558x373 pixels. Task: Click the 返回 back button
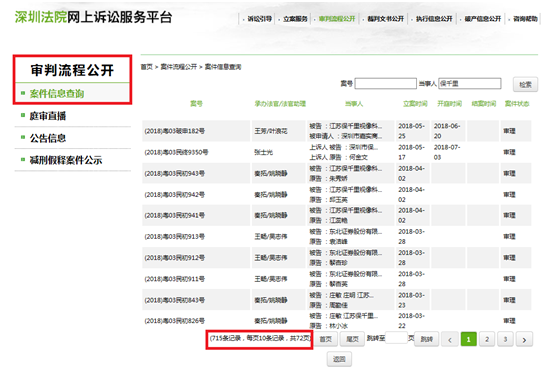coord(339,359)
